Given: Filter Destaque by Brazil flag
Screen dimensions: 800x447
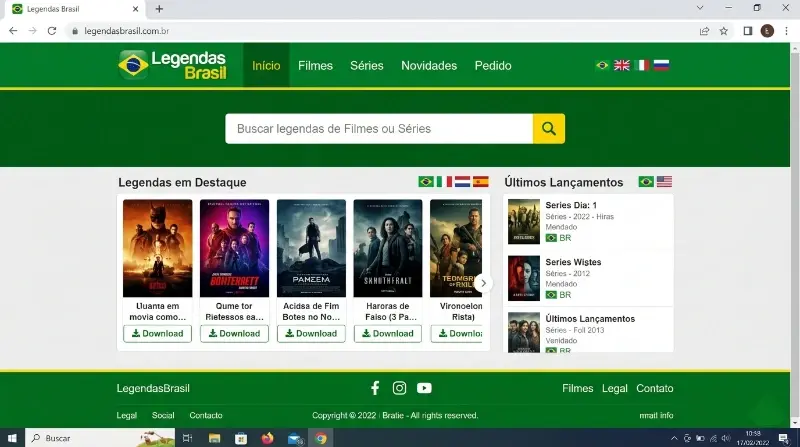Looking at the screenshot, I should [x=426, y=182].
